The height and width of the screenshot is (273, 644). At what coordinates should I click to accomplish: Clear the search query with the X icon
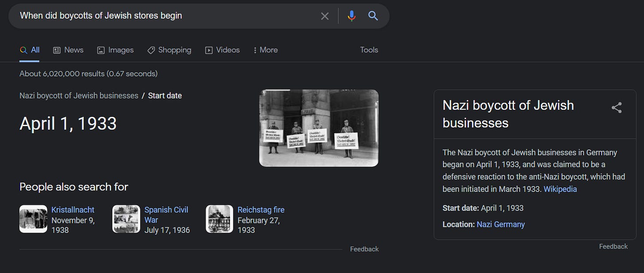[325, 16]
